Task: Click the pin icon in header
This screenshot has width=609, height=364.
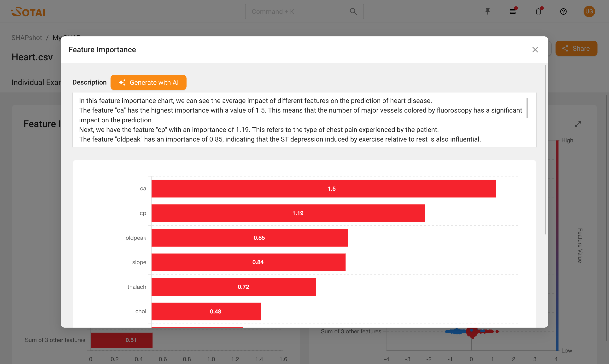Action: tap(487, 11)
